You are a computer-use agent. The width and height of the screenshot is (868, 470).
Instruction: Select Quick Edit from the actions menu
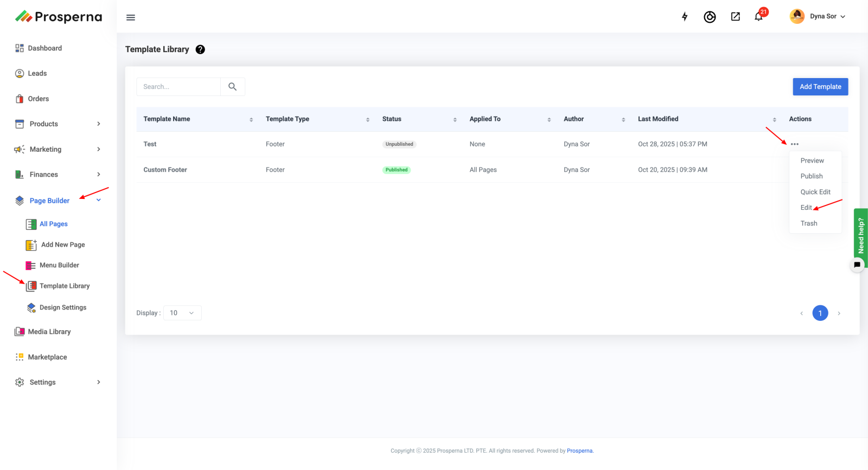[815, 192]
